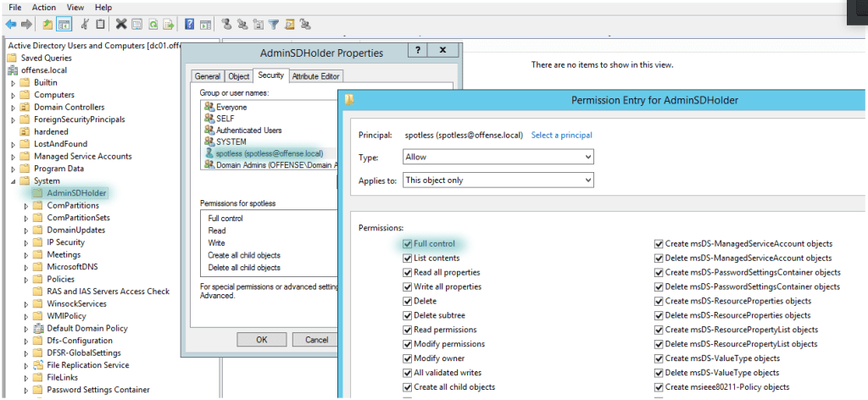Uncheck the Full control permission checkbox
The image size is (868, 400).
tap(408, 244)
